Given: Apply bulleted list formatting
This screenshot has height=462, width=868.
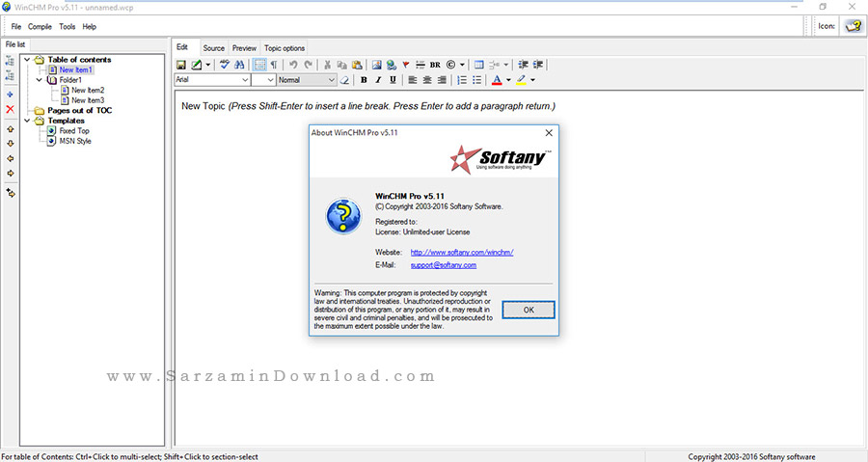Looking at the screenshot, I should [x=476, y=80].
